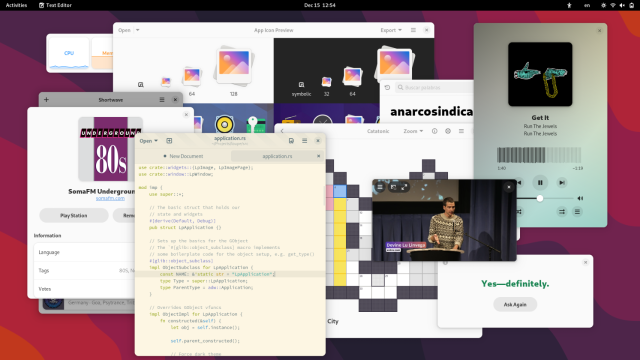Viewport: 640px width, 360px height.
Task: Click the Ask Again button
Action: click(x=515, y=304)
